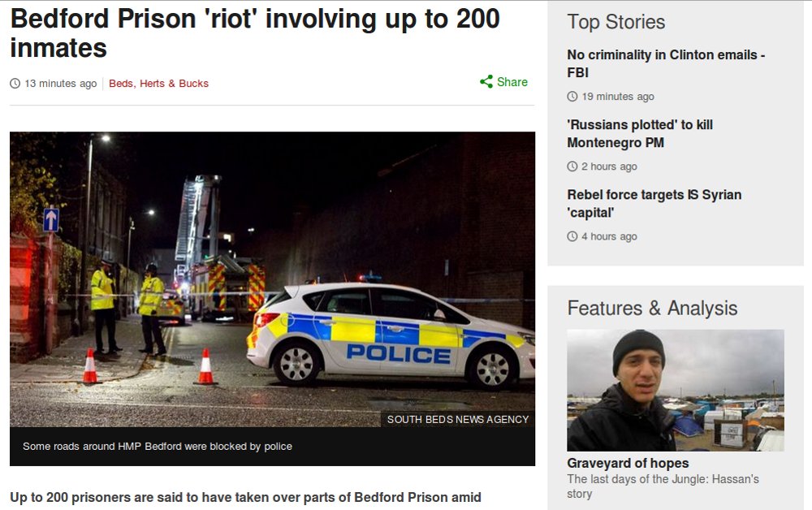812x510 pixels.
Task: Click the clock icon beside 13 minutes ago
Action: [15, 84]
